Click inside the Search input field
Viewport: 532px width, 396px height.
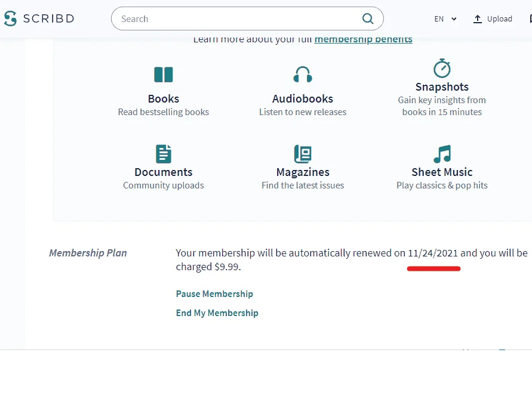pyautogui.click(x=247, y=18)
